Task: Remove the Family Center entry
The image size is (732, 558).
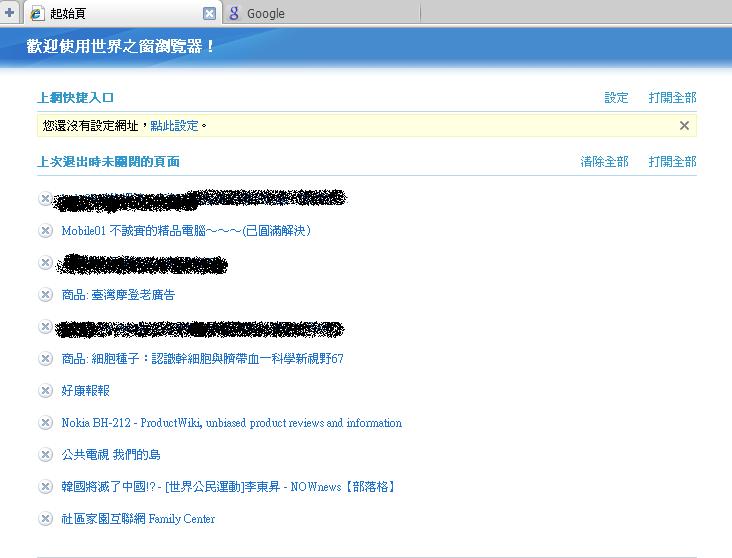Action: coord(45,518)
